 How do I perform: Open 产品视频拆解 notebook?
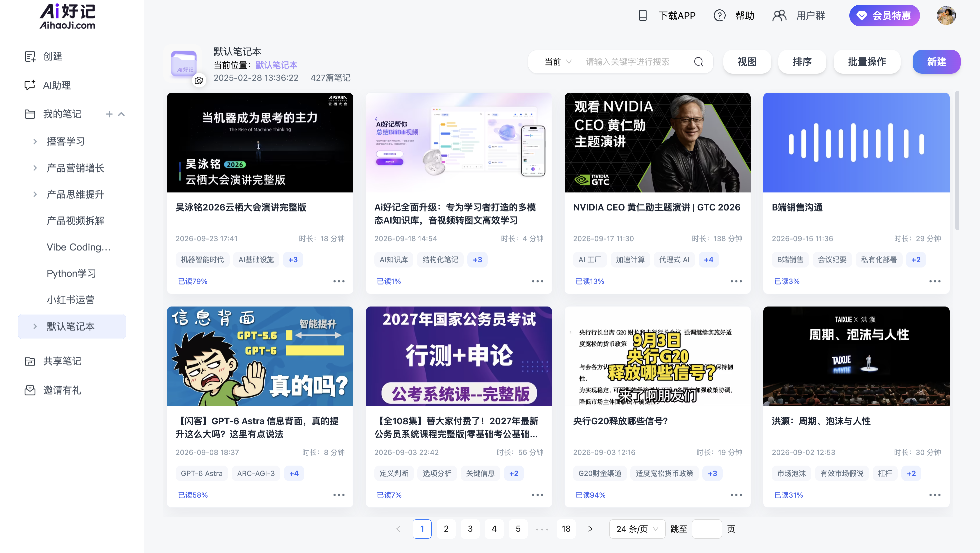click(75, 220)
